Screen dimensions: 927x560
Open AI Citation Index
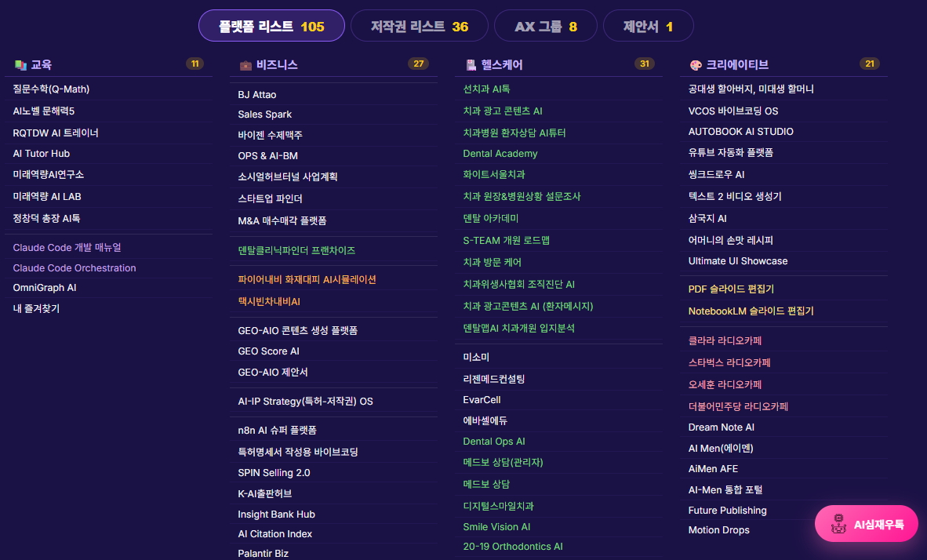(x=275, y=534)
